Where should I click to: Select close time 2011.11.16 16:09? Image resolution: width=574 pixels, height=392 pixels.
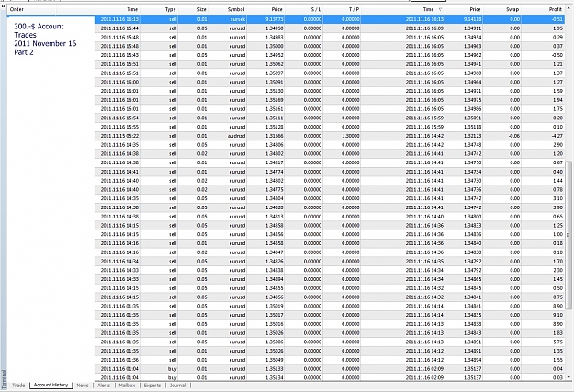(x=424, y=28)
